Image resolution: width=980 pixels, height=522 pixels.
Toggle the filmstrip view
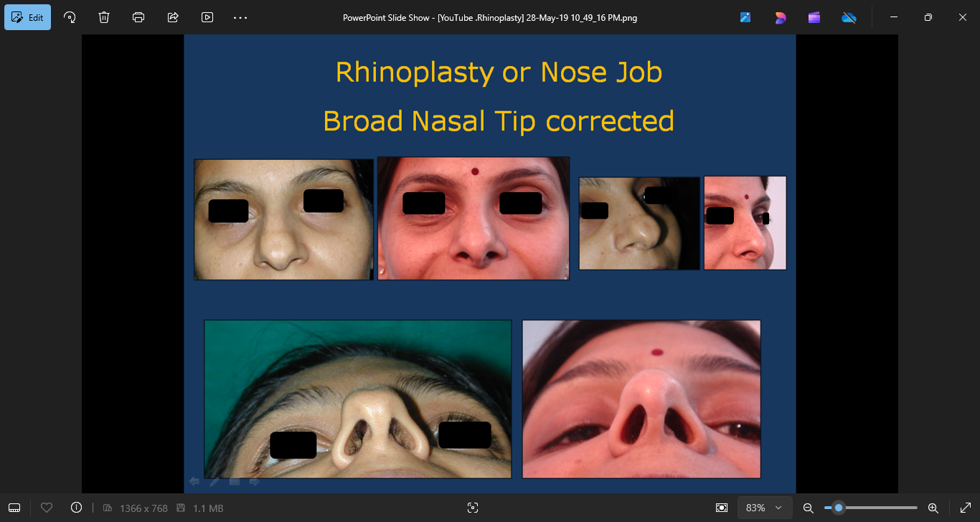pos(14,508)
